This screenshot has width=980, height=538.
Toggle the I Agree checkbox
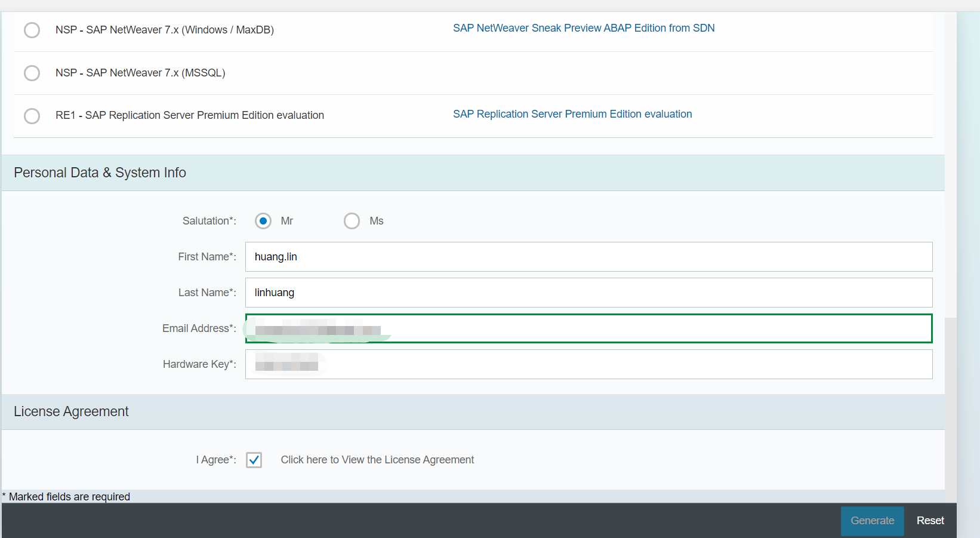click(x=254, y=460)
